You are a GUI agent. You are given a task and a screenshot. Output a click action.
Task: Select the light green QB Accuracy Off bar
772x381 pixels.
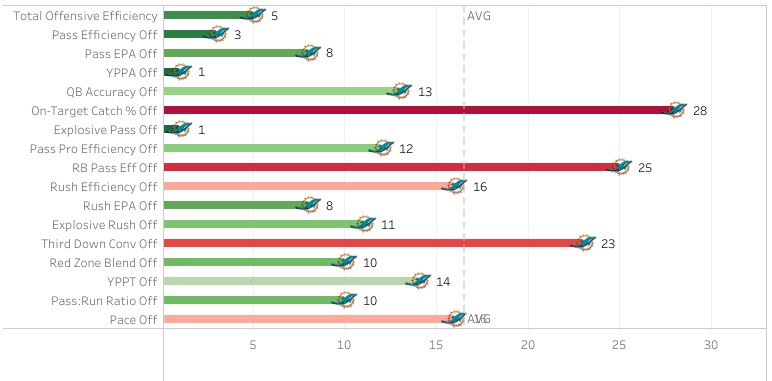(281, 91)
